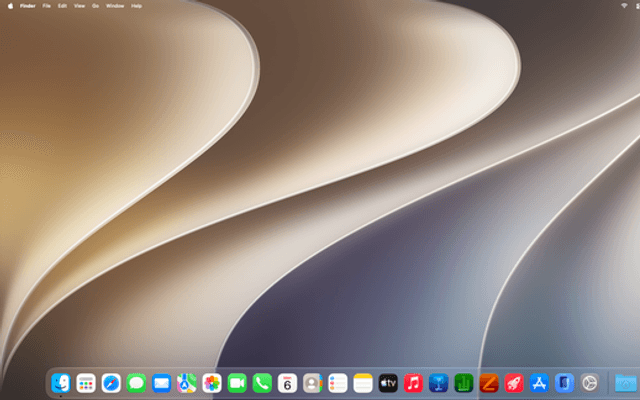Open the red rocket app icon
640x400 pixels.
pyautogui.click(x=514, y=383)
